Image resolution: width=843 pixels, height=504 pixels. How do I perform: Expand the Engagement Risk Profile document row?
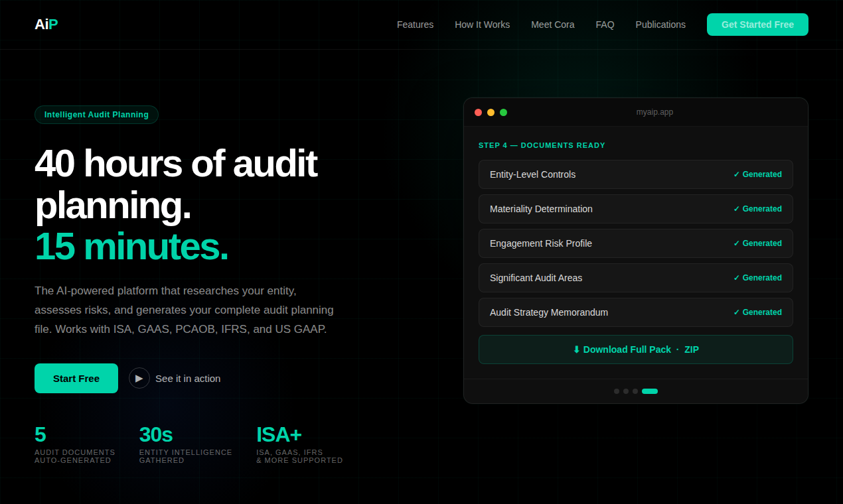pyautogui.click(x=635, y=243)
